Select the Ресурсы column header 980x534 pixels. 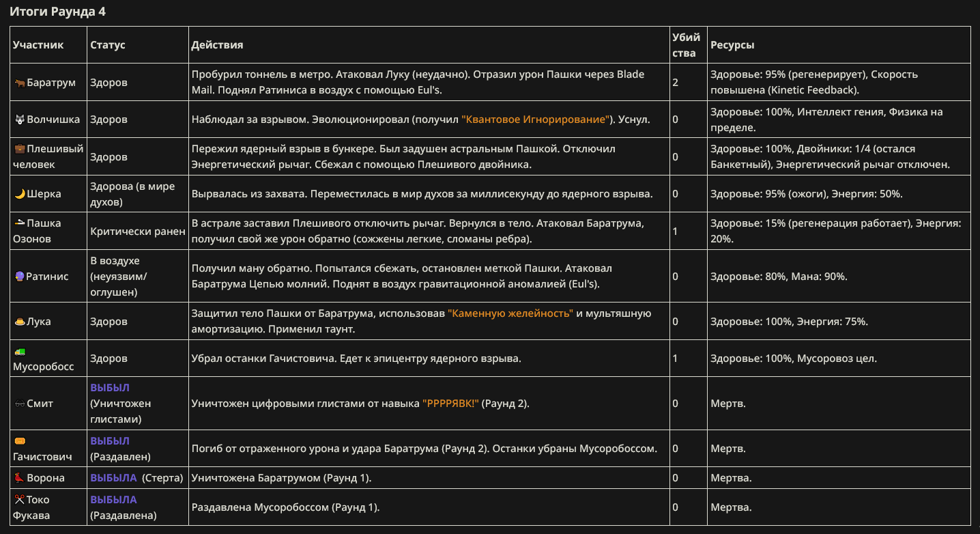point(732,45)
